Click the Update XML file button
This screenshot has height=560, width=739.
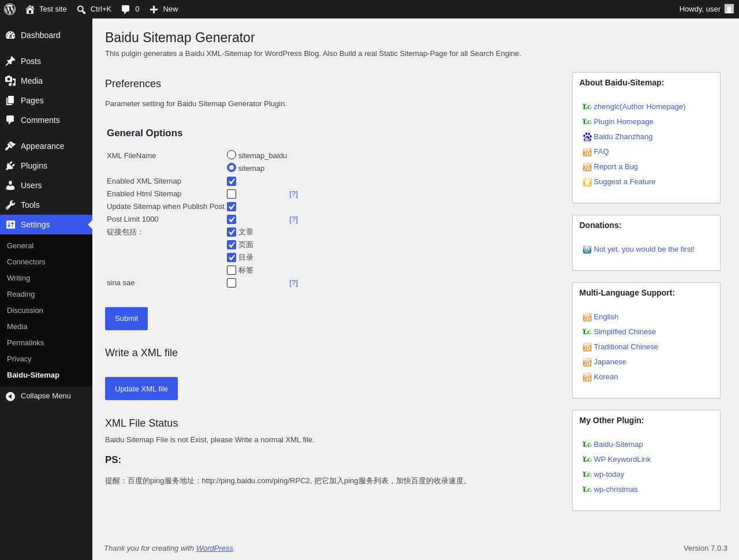pos(141,389)
